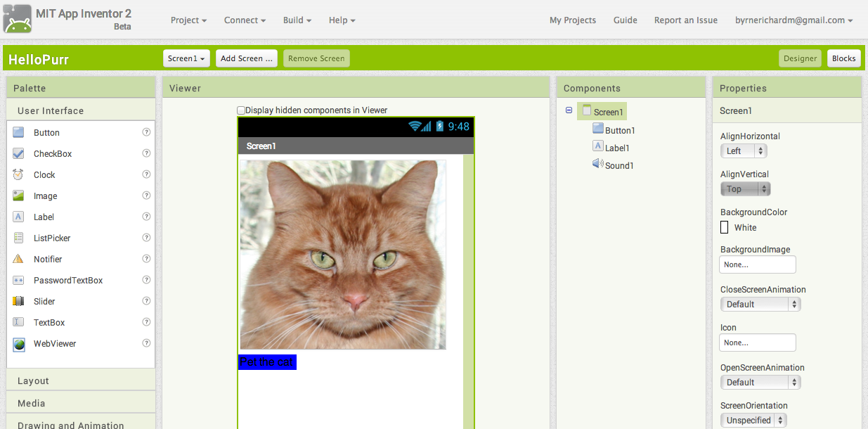Click the BackgroundColor white swatch

724,227
